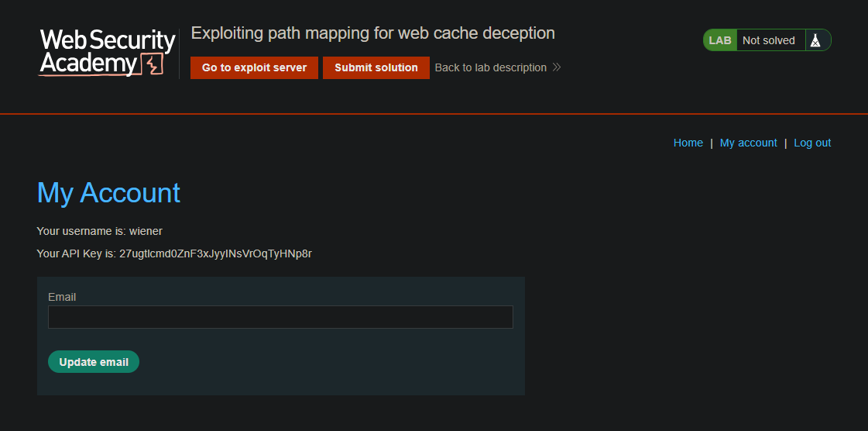This screenshot has height=431, width=868.
Task: Click the Web Security Academy logo
Action: tap(108, 53)
